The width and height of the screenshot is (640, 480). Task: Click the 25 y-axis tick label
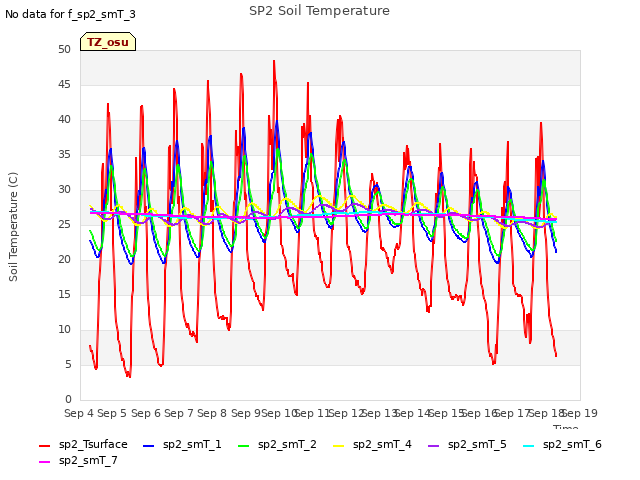pos(64,224)
